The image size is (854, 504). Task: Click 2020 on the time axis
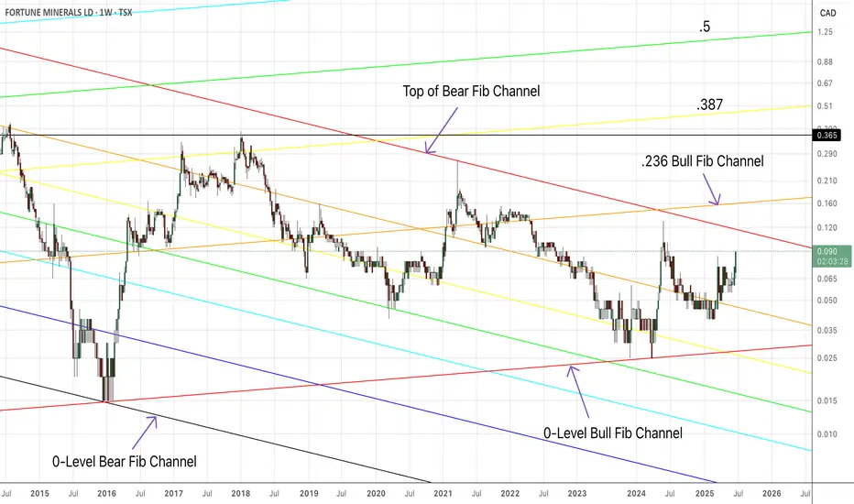(376, 494)
